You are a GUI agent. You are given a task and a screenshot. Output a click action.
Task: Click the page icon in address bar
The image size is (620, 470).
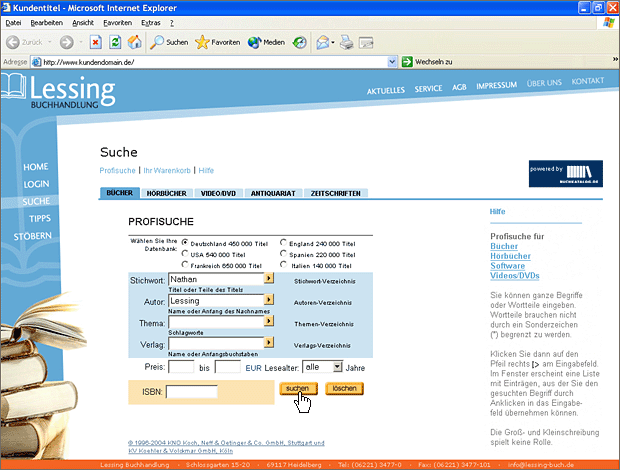[36, 62]
